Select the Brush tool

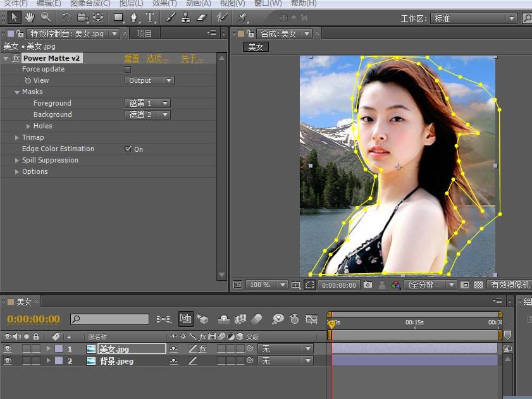pos(170,17)
